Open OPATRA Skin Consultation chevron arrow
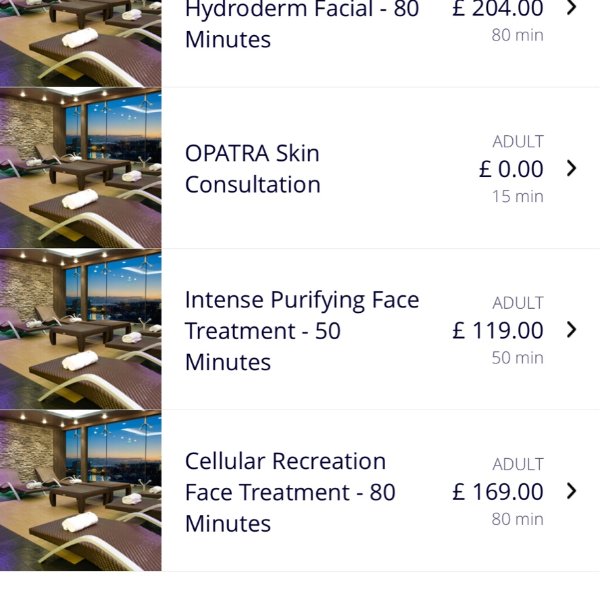This screenshot has width=600, height=600. click(571, 168)
